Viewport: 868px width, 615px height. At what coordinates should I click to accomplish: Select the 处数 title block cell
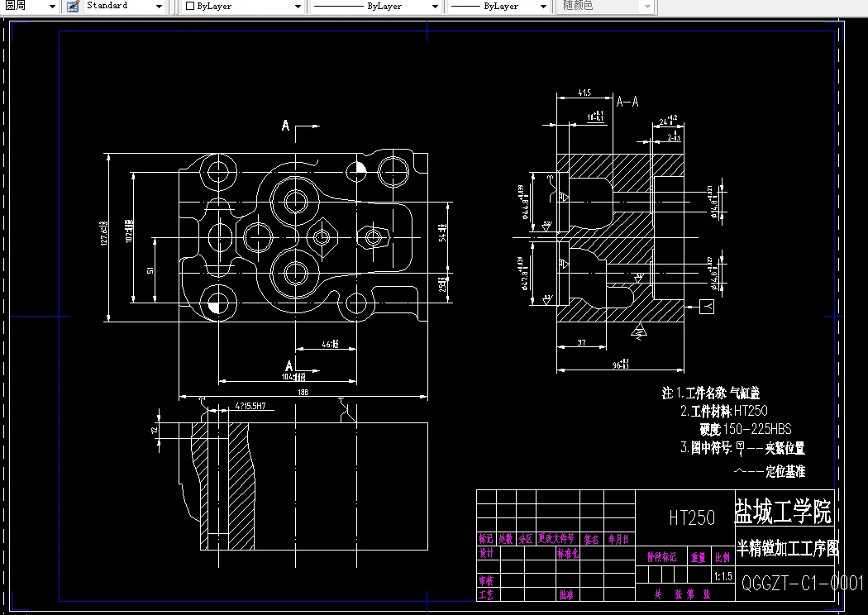(506, 539)
